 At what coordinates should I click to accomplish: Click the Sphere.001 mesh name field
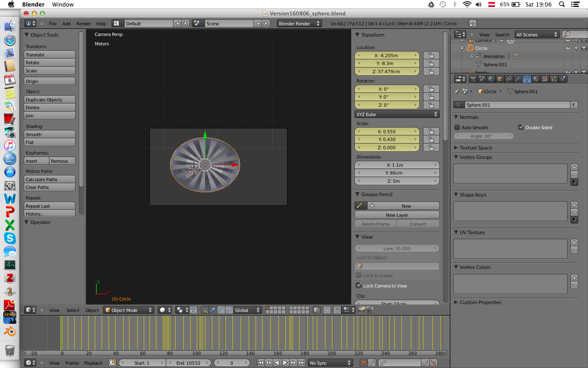point(517,105)
